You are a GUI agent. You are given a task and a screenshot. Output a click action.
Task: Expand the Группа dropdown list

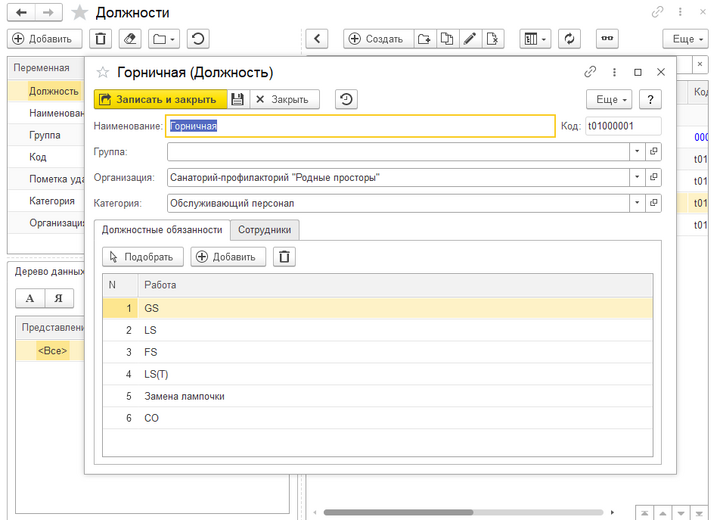click(636, 151)
